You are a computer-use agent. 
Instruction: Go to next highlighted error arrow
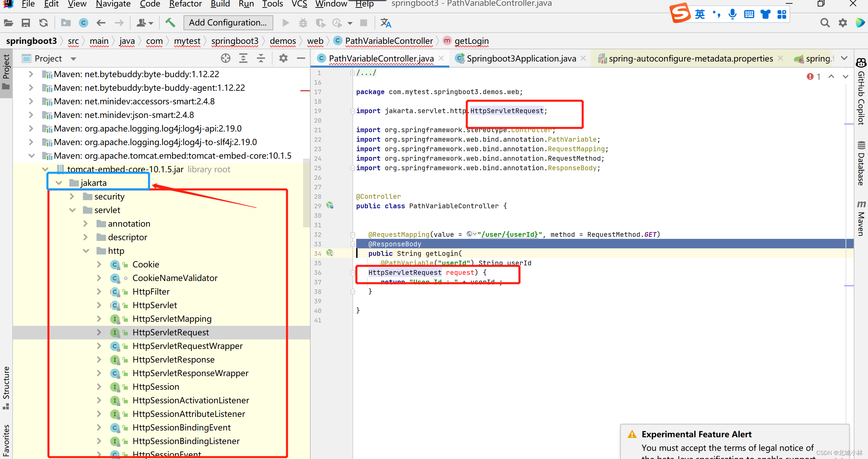(845, 77)
